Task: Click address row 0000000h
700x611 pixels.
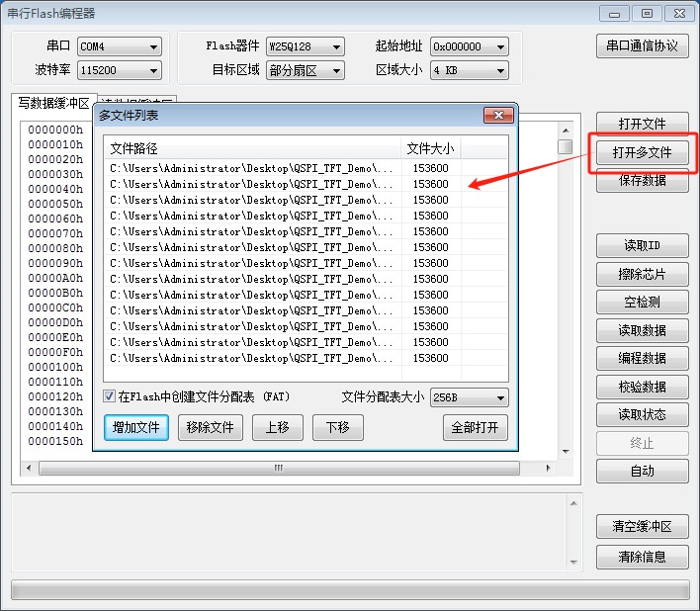Action: pyautogui.click(x=55, y=130)
